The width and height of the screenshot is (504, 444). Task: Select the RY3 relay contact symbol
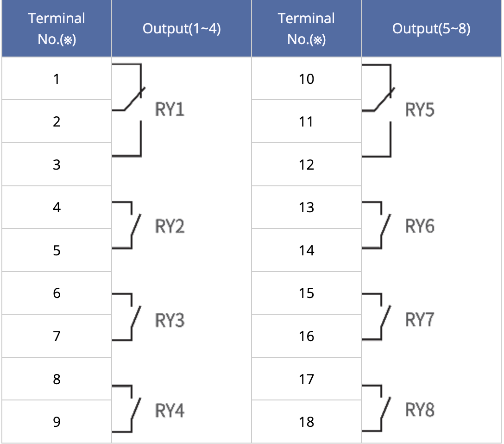point(126,317)
